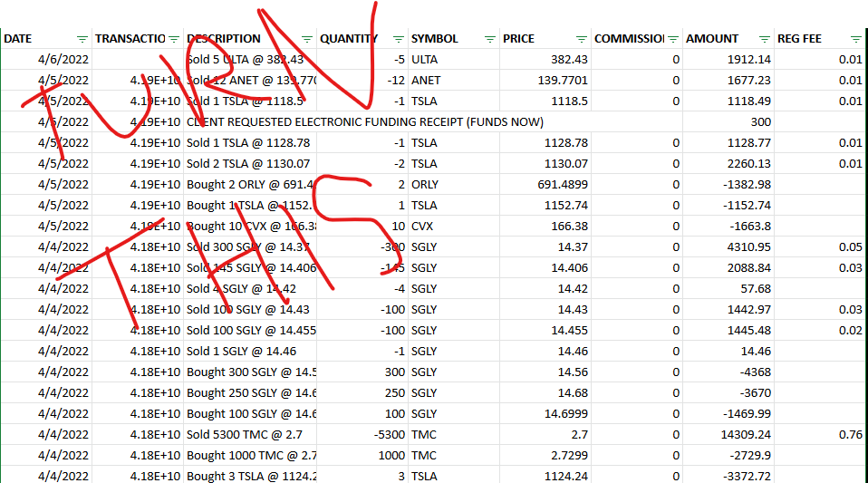Open the TRANSACTION column filter dropdown
This screenshot has width=868, height=483.
174,39
